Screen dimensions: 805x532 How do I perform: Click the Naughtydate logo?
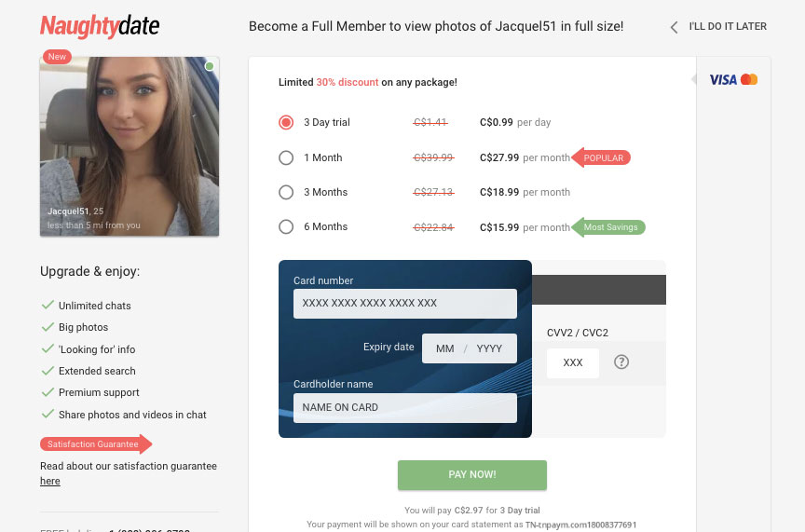pyautogui.click(x=100, y=26)
